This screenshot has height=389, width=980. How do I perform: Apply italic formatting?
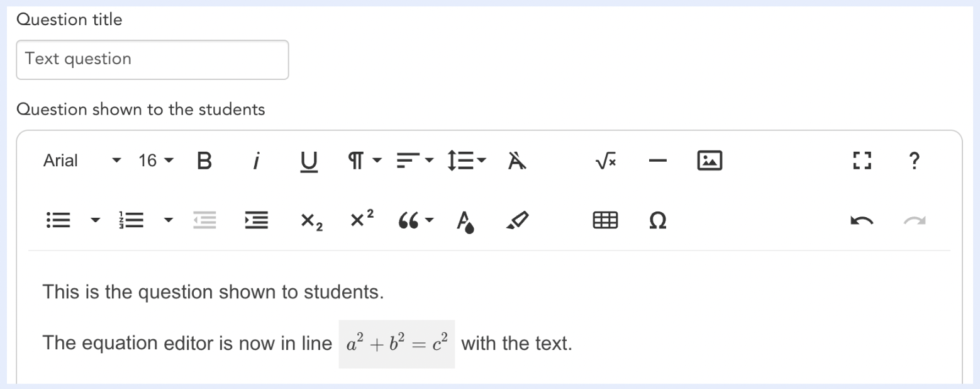click(256, 161)
